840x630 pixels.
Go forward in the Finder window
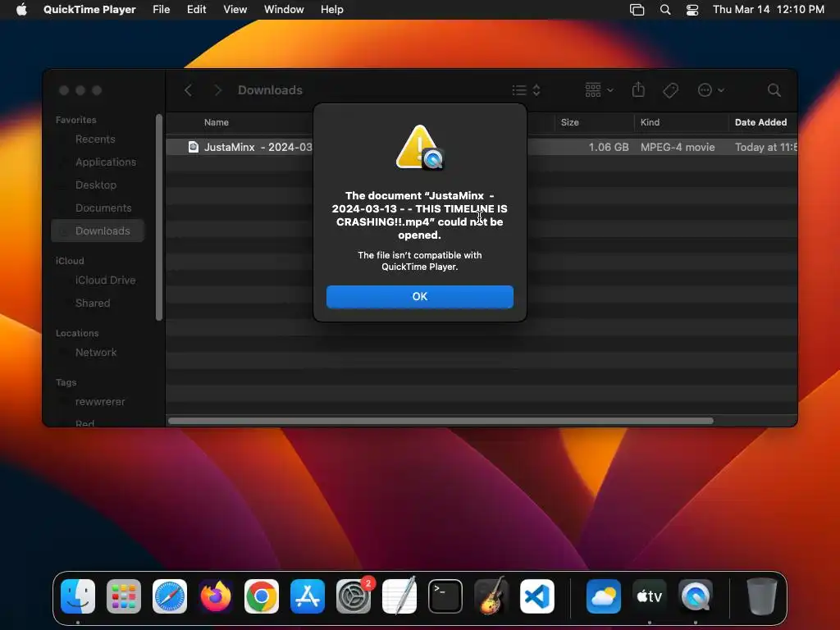(217, 90)
